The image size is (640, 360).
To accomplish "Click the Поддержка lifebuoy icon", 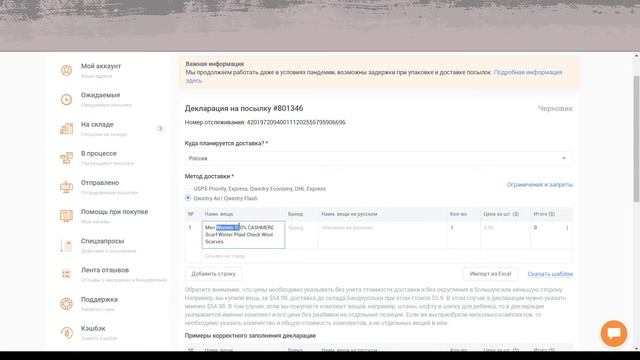I will click(x=66, y=304).
